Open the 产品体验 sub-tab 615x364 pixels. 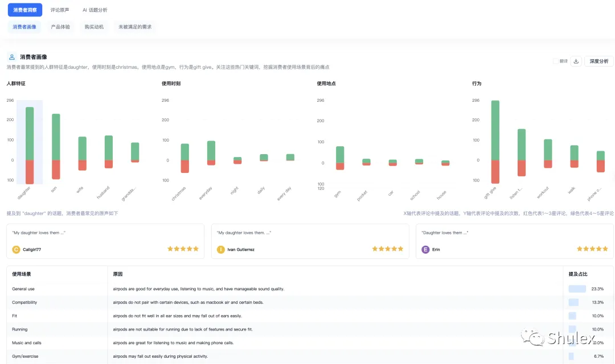[x=60, y=27]
